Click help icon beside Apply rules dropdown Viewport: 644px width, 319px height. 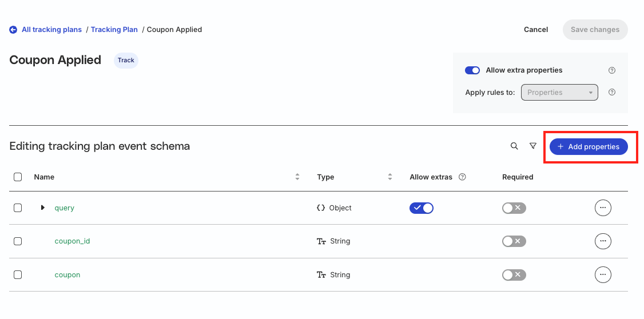click(611, 92)
